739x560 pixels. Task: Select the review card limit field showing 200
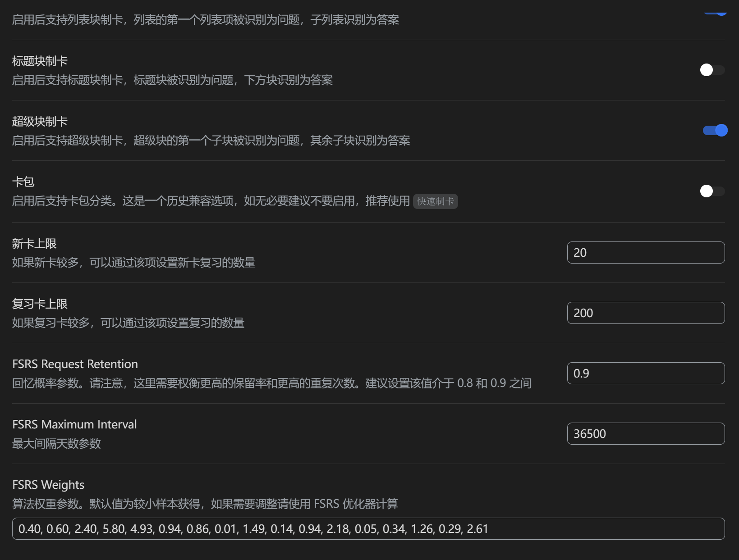[646, 313]
